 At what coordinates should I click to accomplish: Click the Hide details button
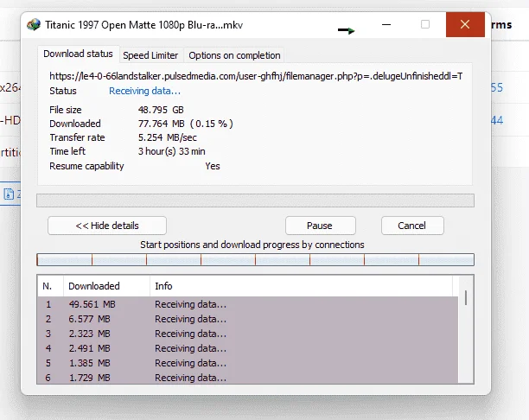(107, 226)
